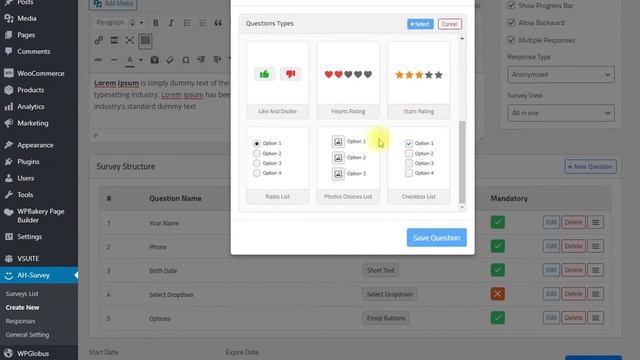Click Delete for Phone question
The image size is (640, 360).
[x=573, y=246]
